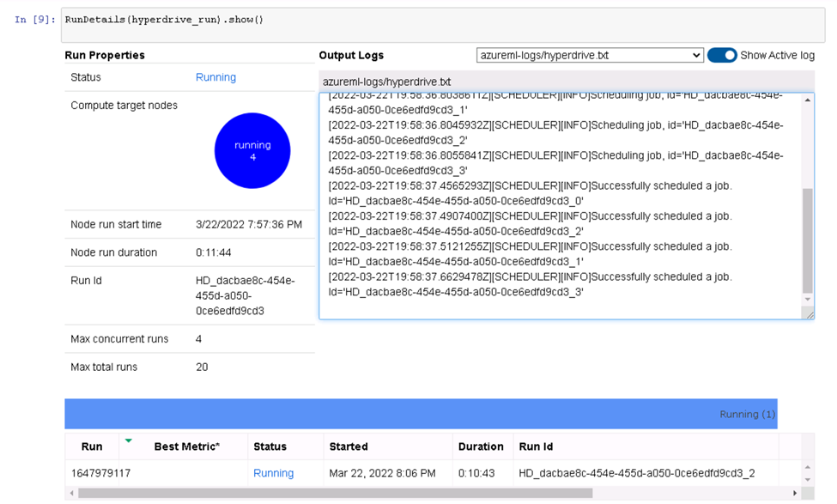Click the log text area resize handle
This screenshot has height=504, width=837.
(x=810, y=315)
